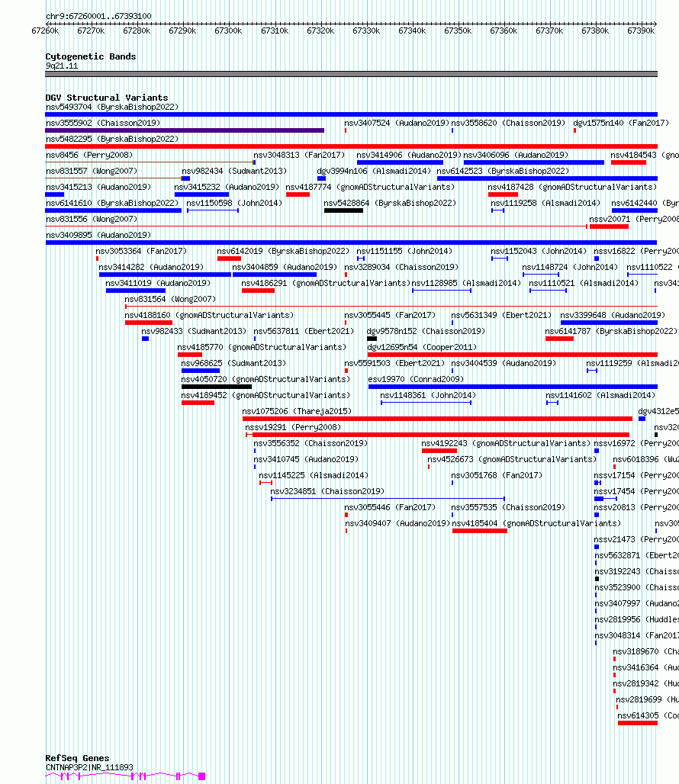This screenshot has width=679, height=784.
Task: Open nssv19291 (Perry2008) label
Action: (x=293, y=427)
